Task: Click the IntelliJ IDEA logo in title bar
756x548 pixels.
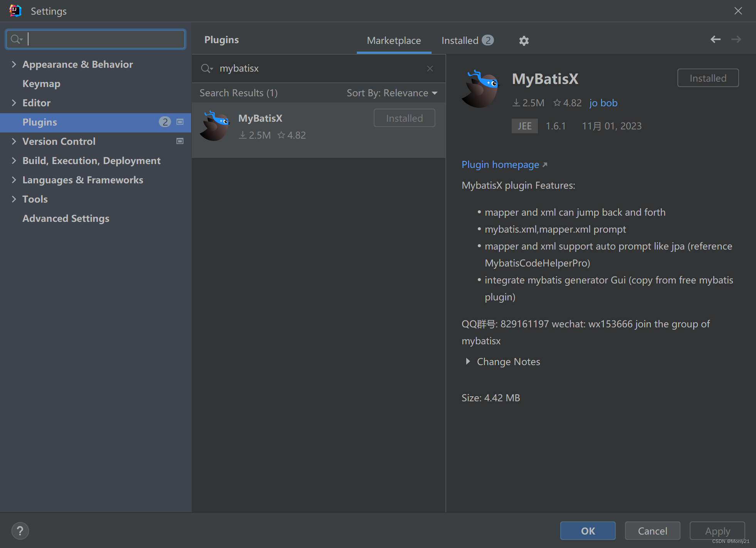Action: (x=15, y=11)
